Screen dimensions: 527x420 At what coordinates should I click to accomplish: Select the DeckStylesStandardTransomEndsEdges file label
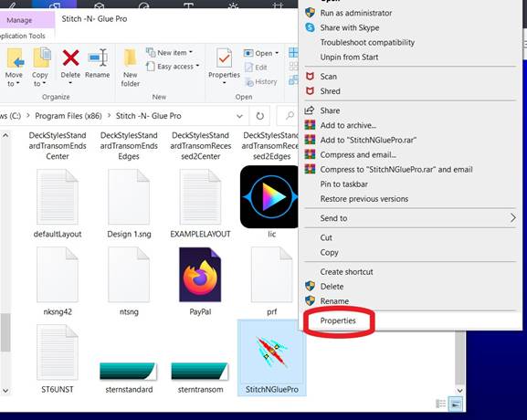coord(129,146)
